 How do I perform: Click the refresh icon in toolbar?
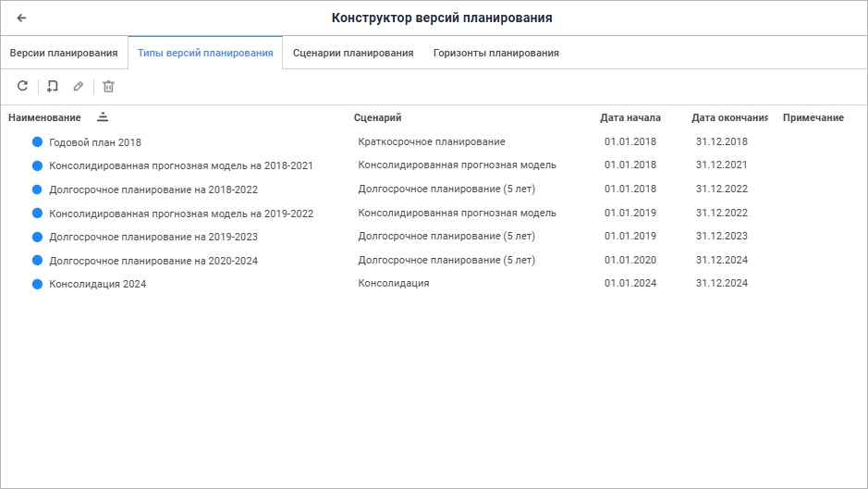tap(23, 86)
